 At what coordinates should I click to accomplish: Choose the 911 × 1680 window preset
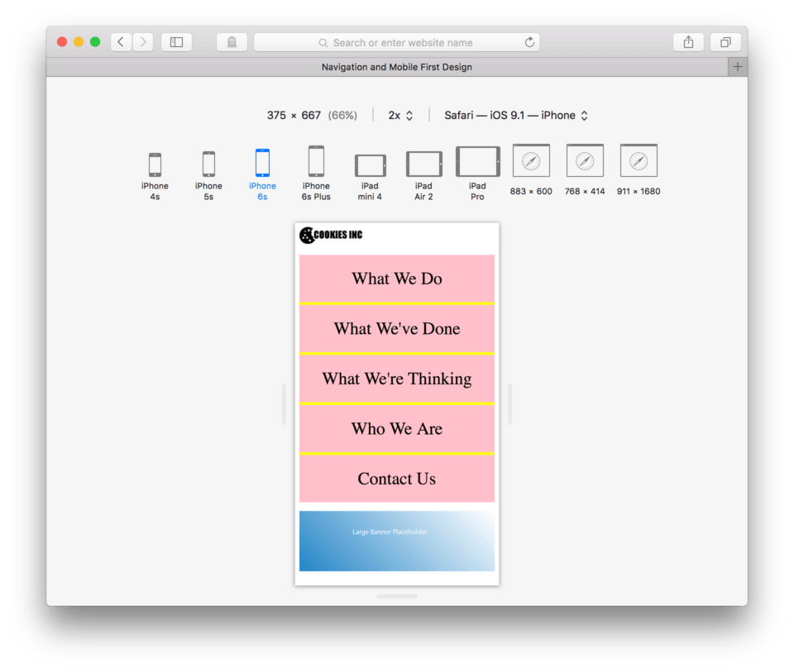tap(639, 170)
